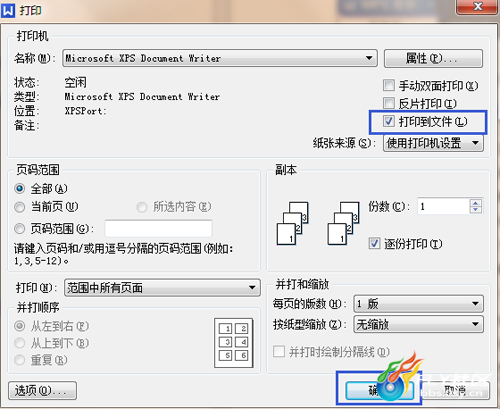500x409 pixels.
Task: Open the 选项 options button
Action: [42, 391]
